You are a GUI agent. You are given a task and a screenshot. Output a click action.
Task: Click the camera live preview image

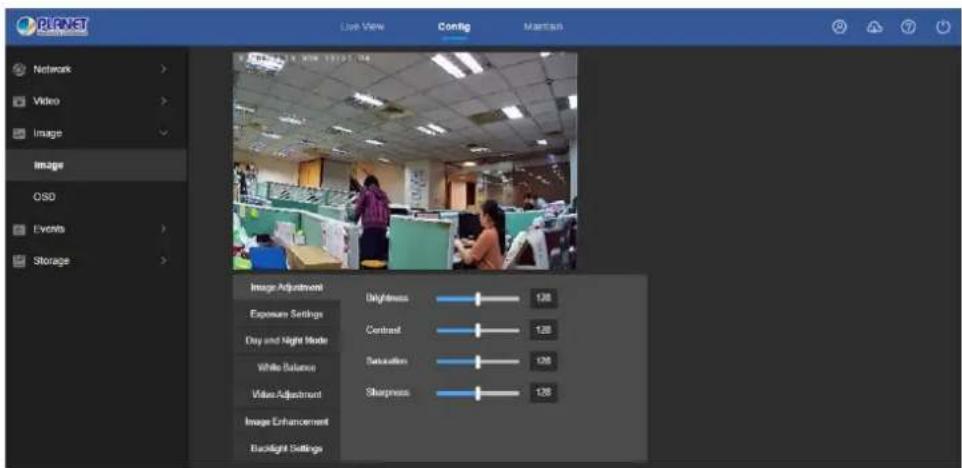[405, 161]
